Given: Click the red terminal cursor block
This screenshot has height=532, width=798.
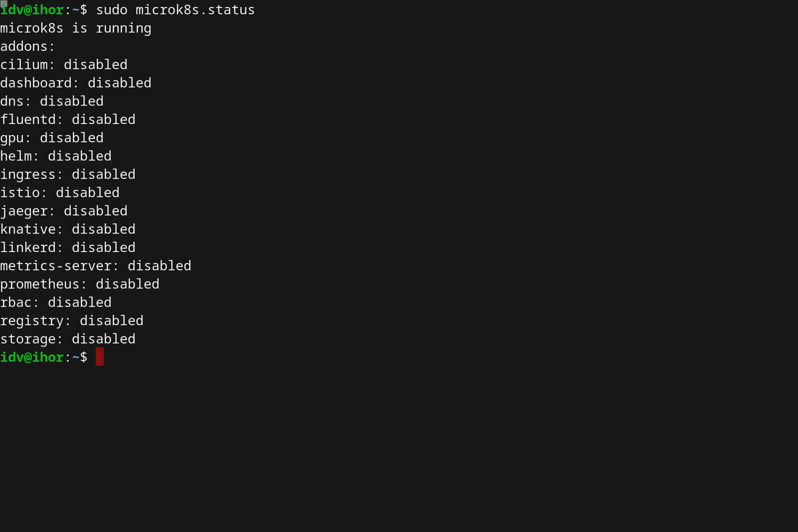Looking at the screenshot, I should pyautogui.click(x=99, y=356).
